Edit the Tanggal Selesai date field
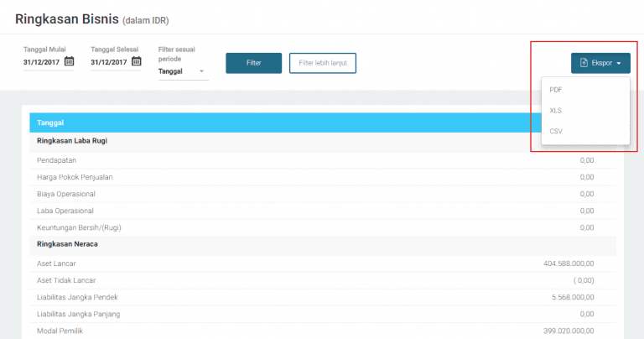This screenshot has height=339, width=644. pos(109,61)
